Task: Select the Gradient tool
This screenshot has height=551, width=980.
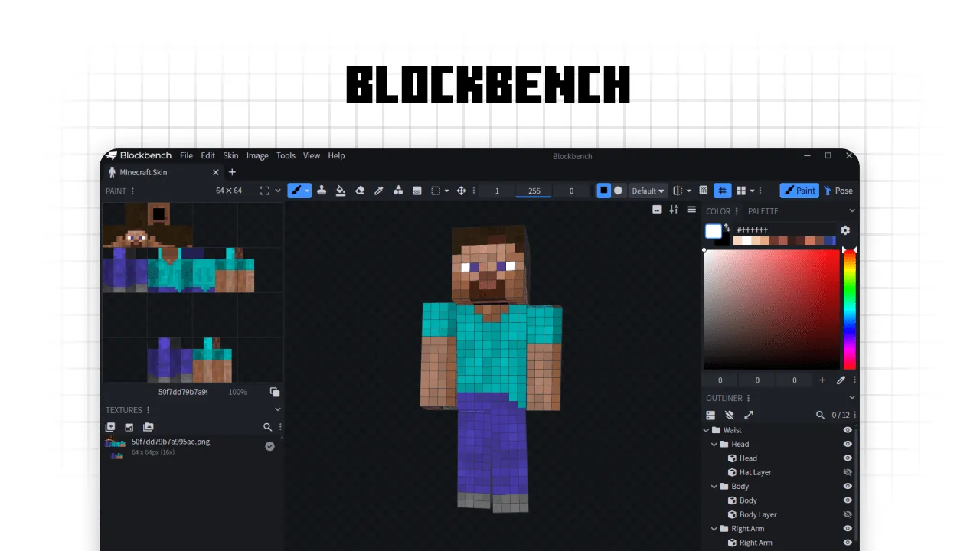Action: 417,191
